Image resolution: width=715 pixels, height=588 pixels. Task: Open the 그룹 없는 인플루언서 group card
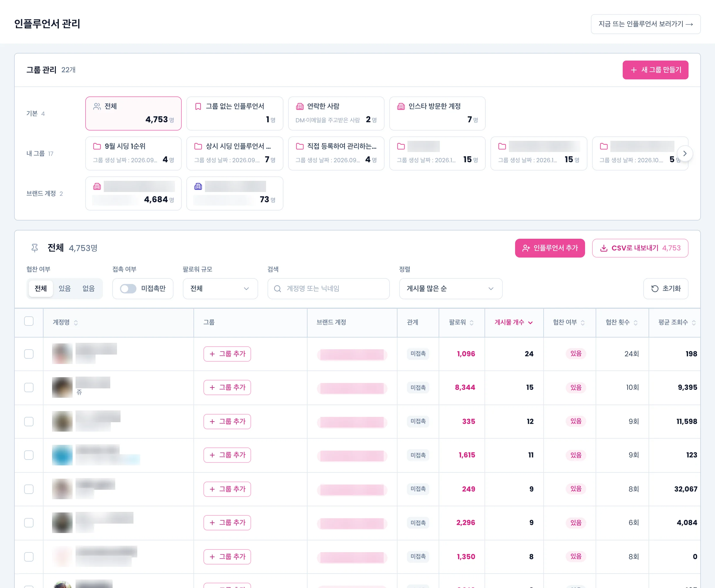click(235, 113)
